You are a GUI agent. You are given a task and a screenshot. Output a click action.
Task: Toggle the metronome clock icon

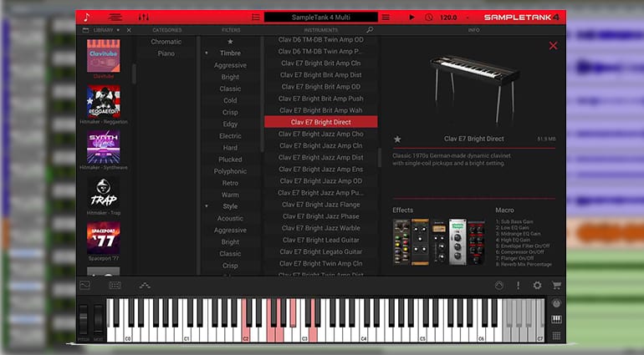pos(429,18)
